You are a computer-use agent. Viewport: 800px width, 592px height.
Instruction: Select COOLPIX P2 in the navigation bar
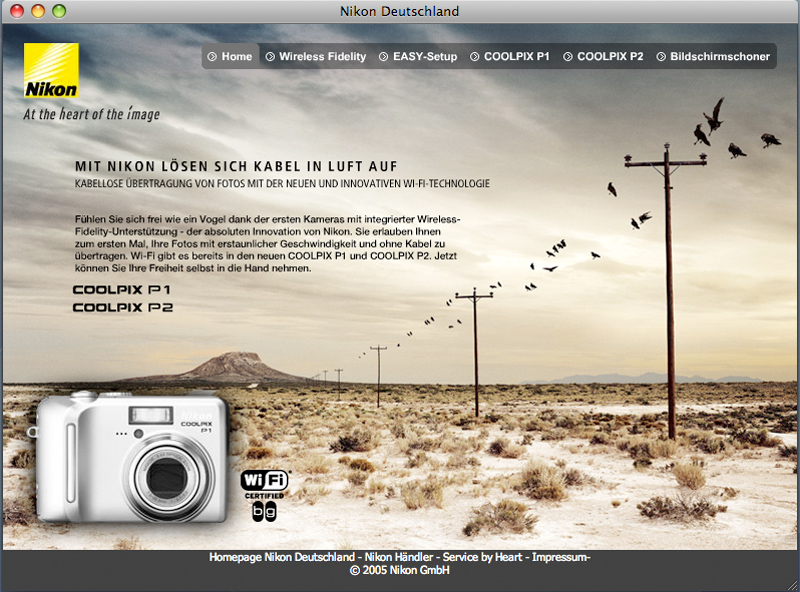coord(604,57)
